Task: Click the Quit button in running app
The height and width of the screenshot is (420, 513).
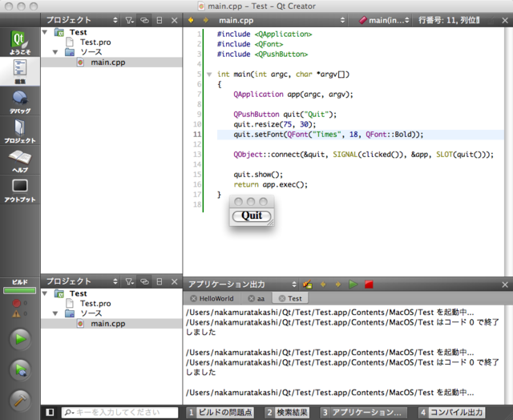Action: point(252,216)
